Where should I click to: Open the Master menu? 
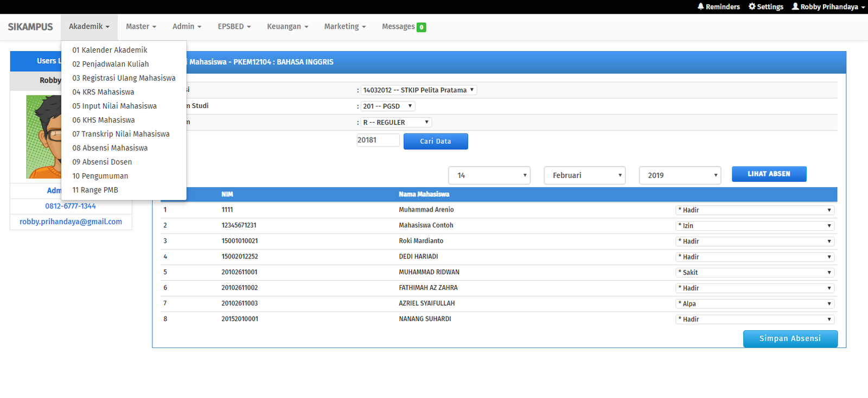click(141, 27)
